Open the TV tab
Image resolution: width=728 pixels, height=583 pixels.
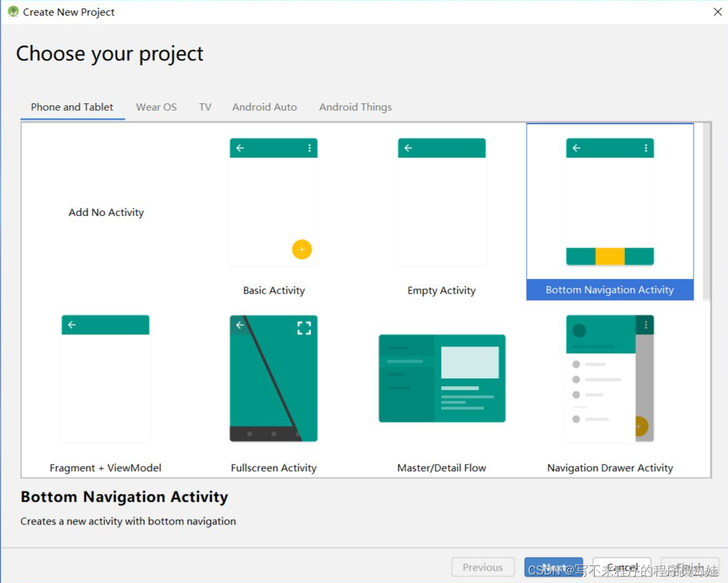click(205, 107)
